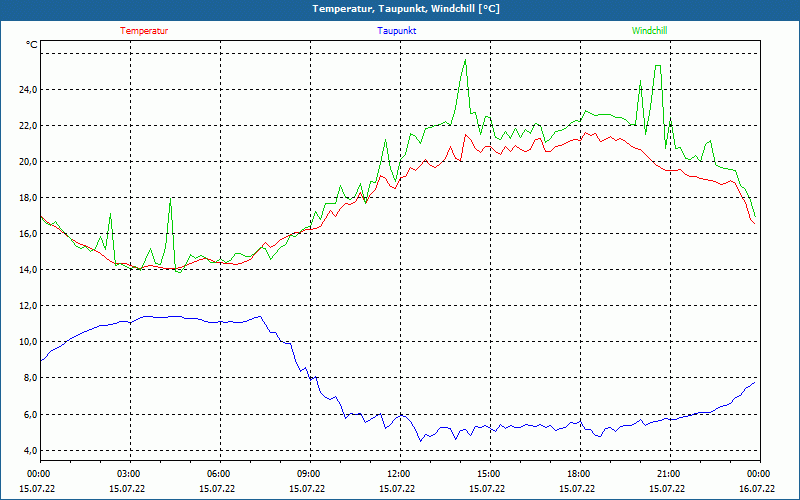Click the 16.07.22 date label
Viewport: 800px width, 500px height.
tap(757, 489)
